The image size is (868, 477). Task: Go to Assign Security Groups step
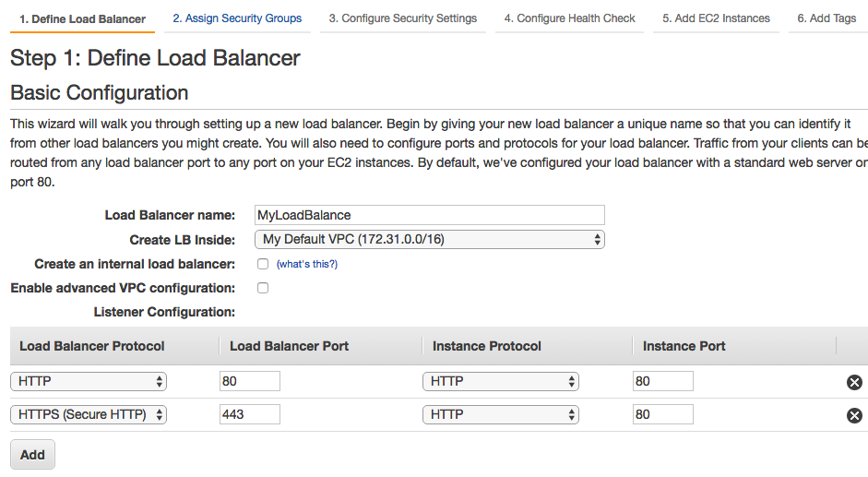[237, 18]
